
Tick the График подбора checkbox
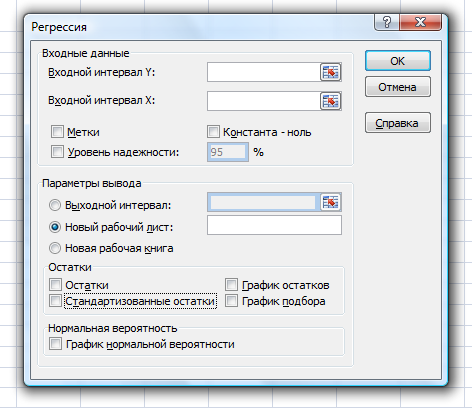[231, 301]
